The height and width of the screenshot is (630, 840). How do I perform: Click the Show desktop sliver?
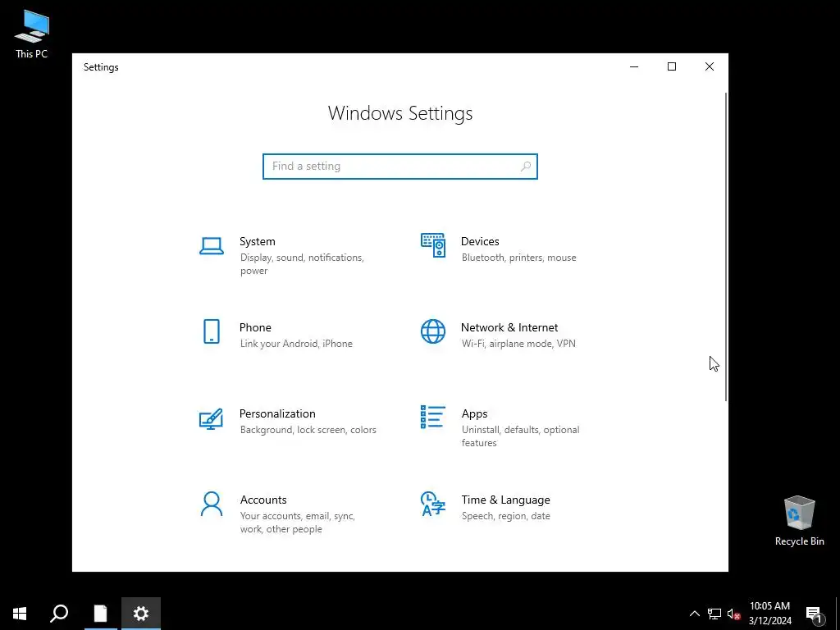[838, 614]
